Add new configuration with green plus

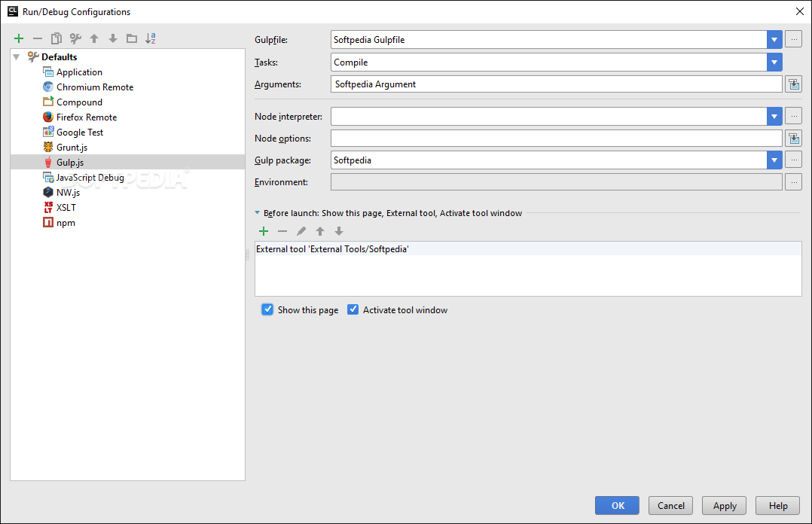(19, 38)
